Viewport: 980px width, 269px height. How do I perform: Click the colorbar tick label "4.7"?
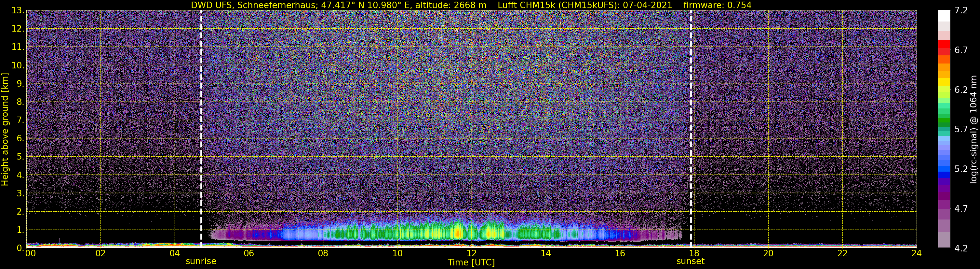tap(961, 209)
